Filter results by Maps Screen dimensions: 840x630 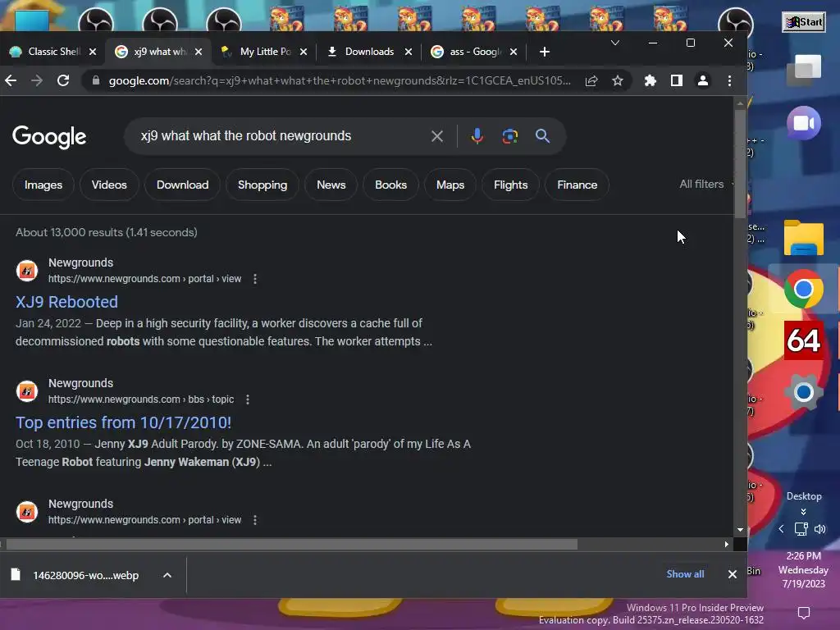pyautogui.click(x=450, y=185)
